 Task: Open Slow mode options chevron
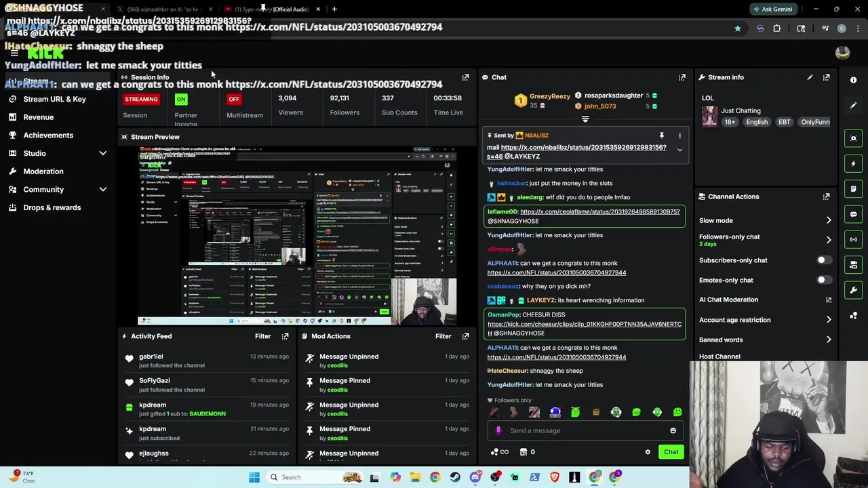point(829,220)
